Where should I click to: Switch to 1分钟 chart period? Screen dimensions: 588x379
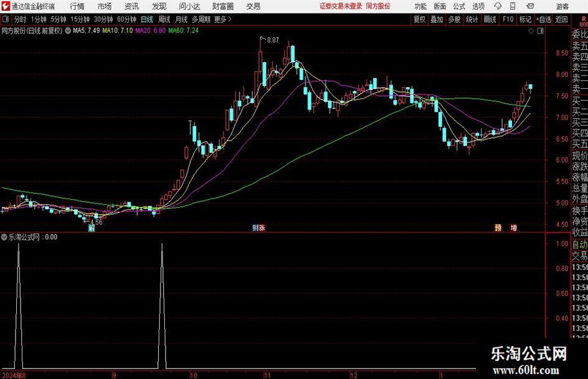click(39, 19)
